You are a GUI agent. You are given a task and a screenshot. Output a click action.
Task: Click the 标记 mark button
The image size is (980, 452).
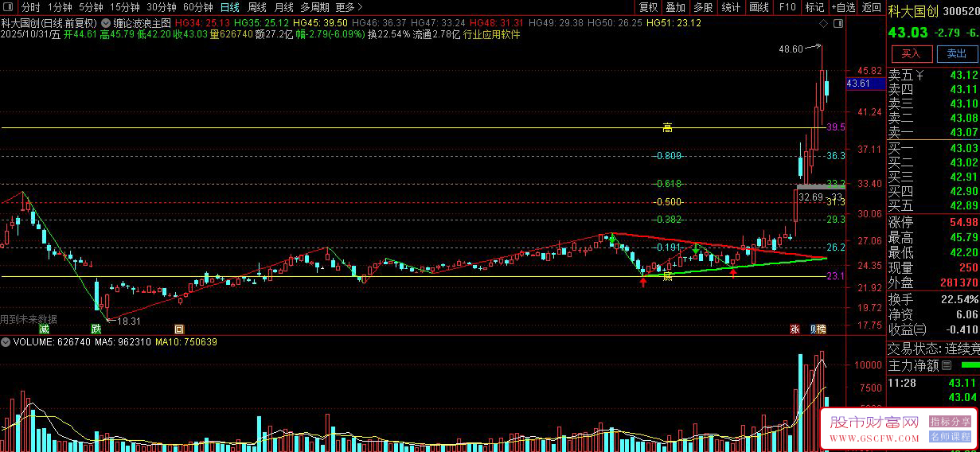tap(814, 7)
